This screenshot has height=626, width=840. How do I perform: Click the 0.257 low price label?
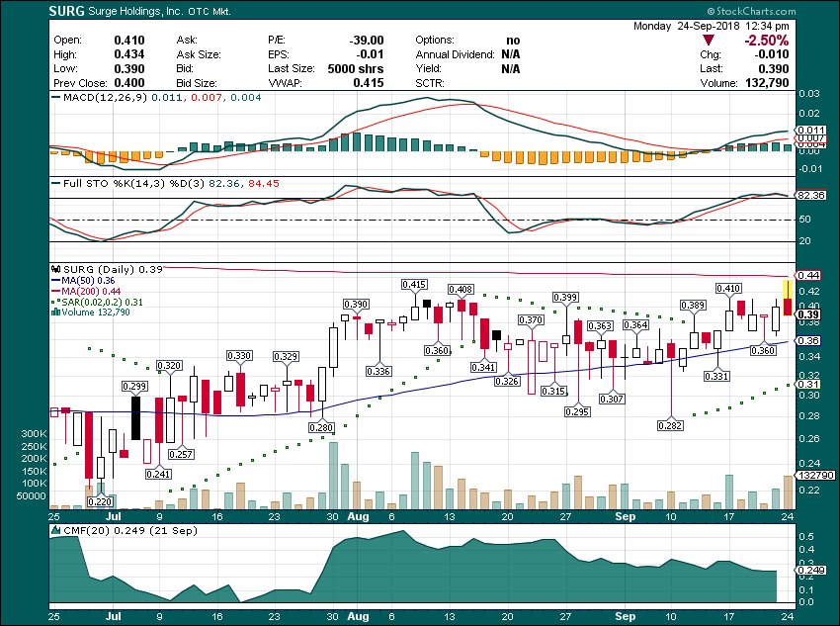181,455
